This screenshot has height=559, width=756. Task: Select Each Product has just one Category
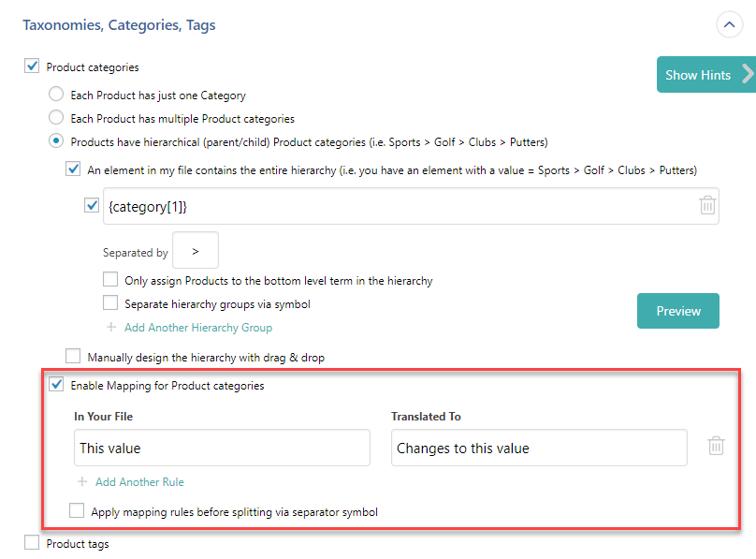(x=56, y=95)
